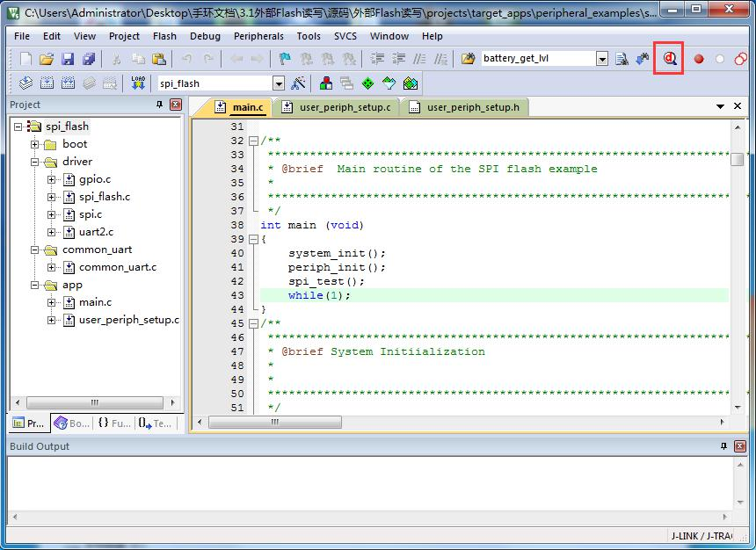Open the Peripherals menu
The image size is (756, 550).
258,36
